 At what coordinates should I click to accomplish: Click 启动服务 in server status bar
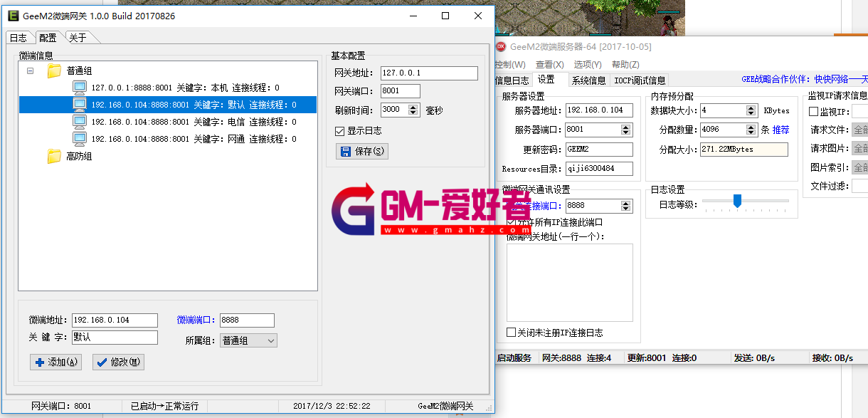[x=514, y=357]
